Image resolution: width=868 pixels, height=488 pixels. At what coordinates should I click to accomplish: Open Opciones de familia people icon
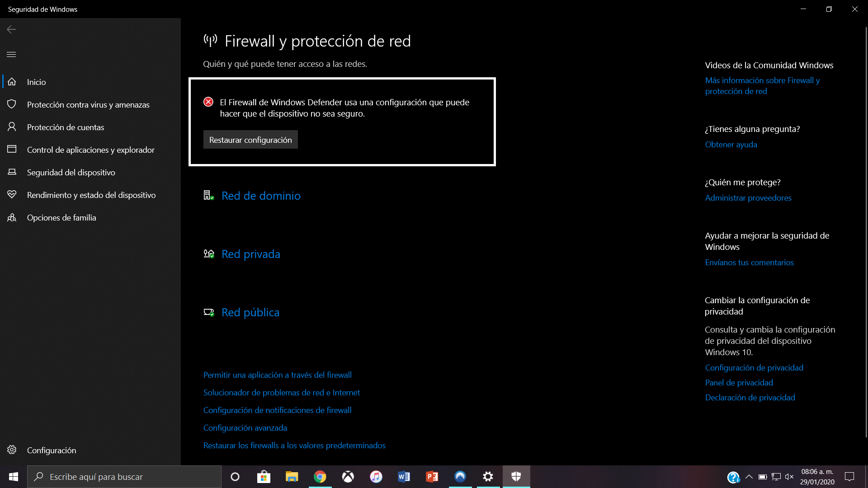pyautogui.click(x=11, y=217)
